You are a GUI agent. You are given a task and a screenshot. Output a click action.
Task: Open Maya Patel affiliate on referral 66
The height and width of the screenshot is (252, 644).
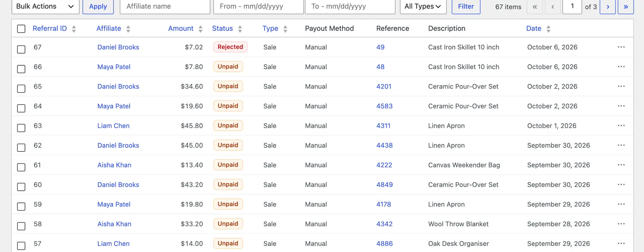click(x=114, y=67)
